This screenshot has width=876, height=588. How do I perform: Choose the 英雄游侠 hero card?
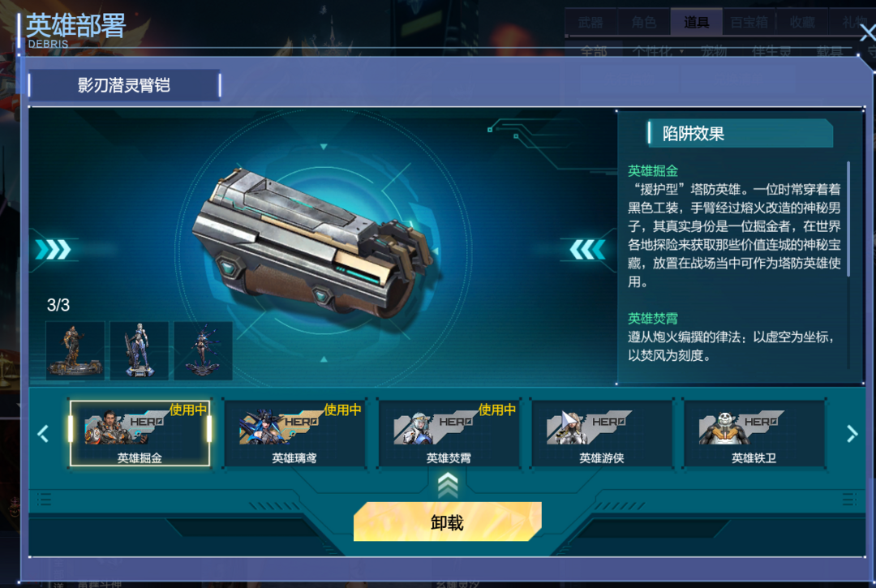pyautogui.click(x=602, y=433)
